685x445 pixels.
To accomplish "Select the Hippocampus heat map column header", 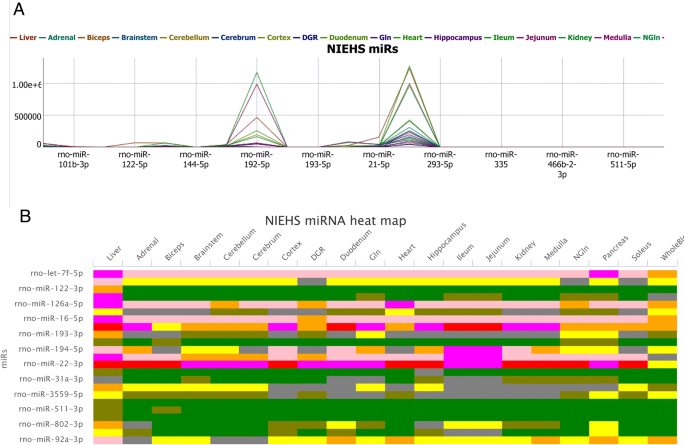I will point(447,241).
